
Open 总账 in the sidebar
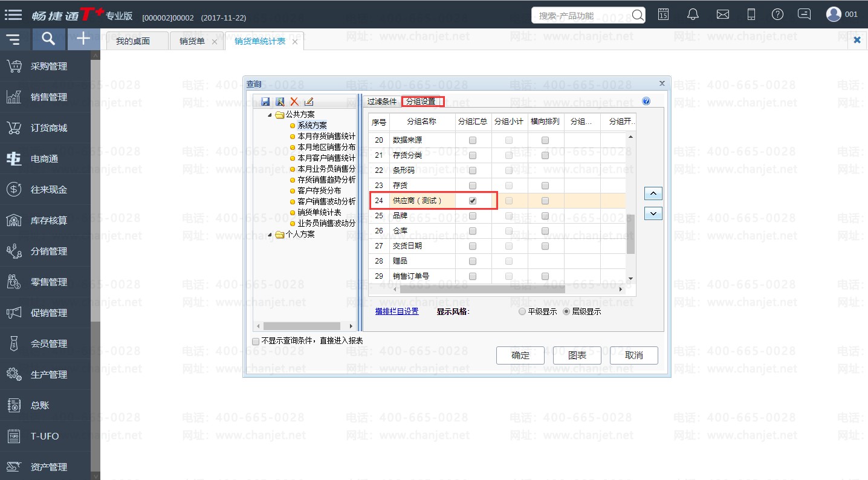tap(45, 406)
